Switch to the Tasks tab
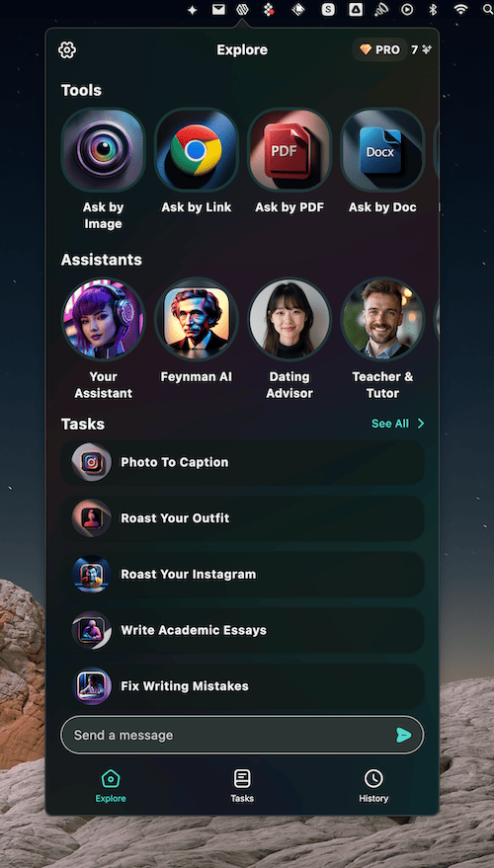This screenshot has height=868, width=494. coord(242,785)
